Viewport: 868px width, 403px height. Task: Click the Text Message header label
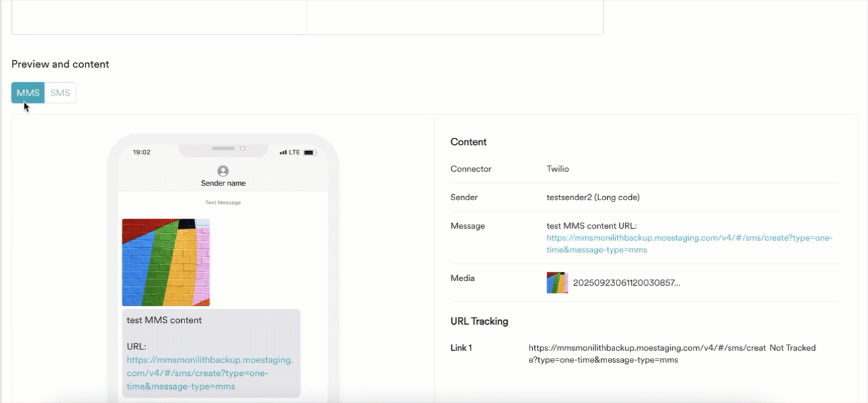(x=223, y=202)
